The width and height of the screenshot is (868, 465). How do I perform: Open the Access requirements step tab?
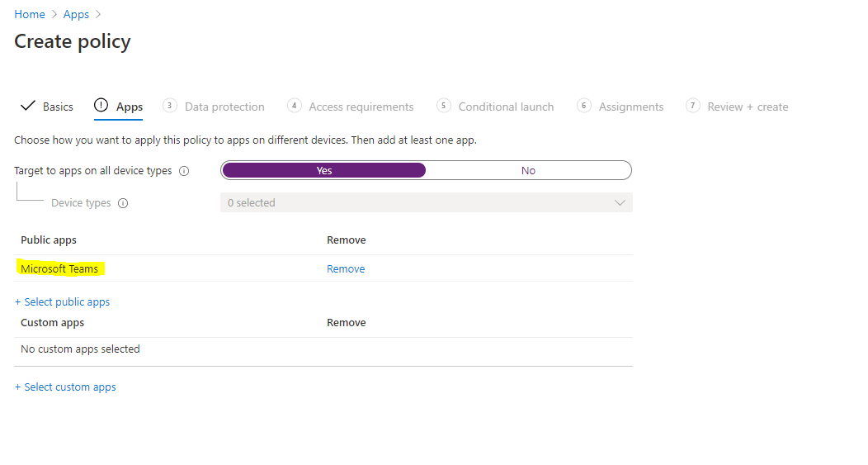(361, 107)
